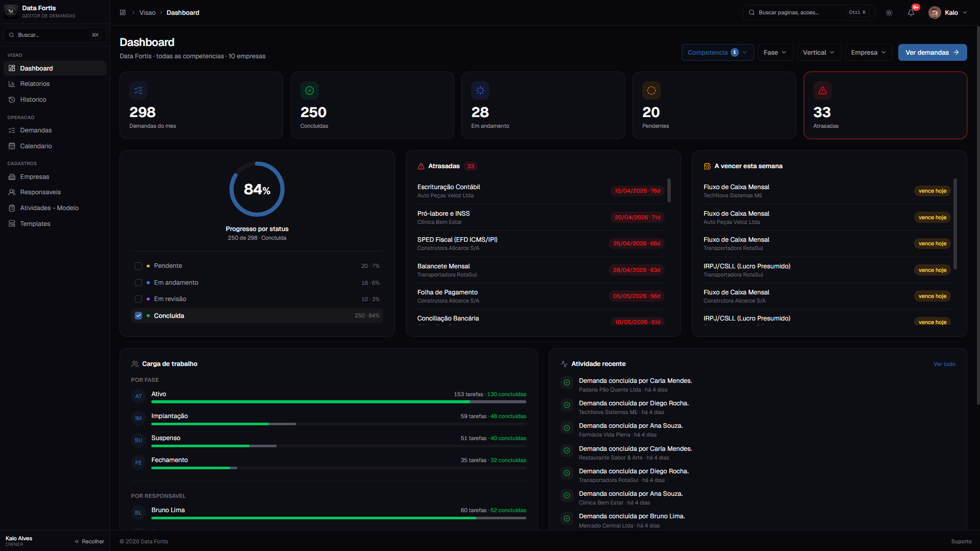
Task: Click the Data Fortis logo icon
Action: 11,11
